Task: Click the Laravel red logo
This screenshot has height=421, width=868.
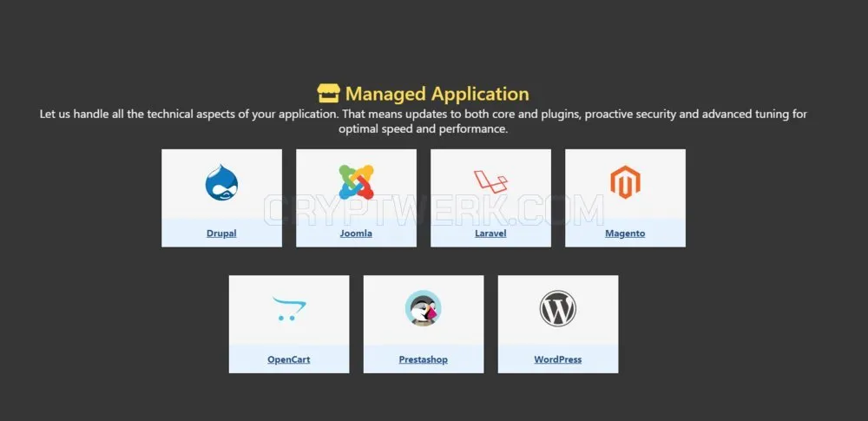Action: pyautogui.click(x=490, y=181)
